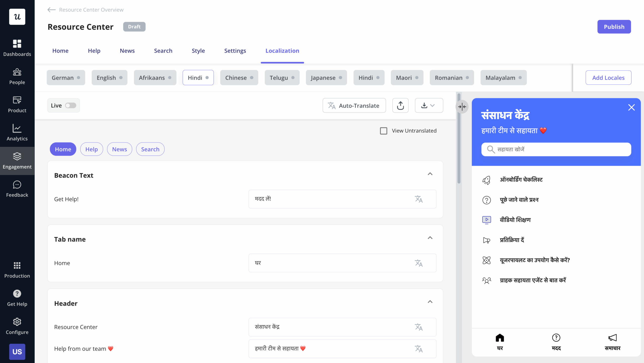Screen dimensions: 644x363
Task: Open Configure from the sidebar
Action: 17,326
